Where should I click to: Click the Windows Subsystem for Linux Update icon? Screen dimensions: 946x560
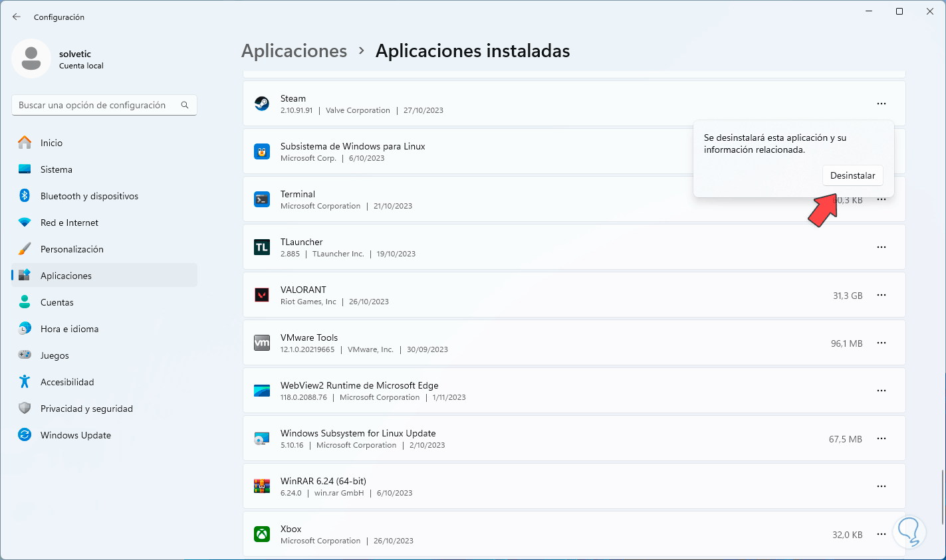[x=262, y=438]
